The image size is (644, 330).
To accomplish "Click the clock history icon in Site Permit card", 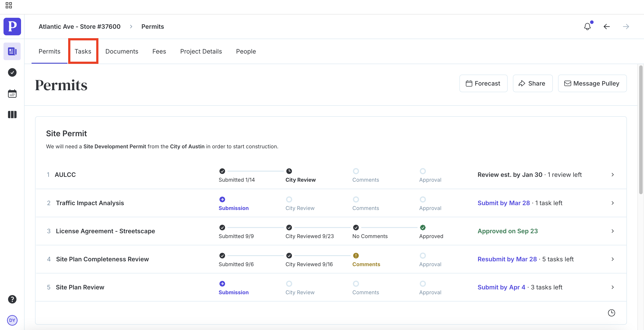I will point(611,313).
